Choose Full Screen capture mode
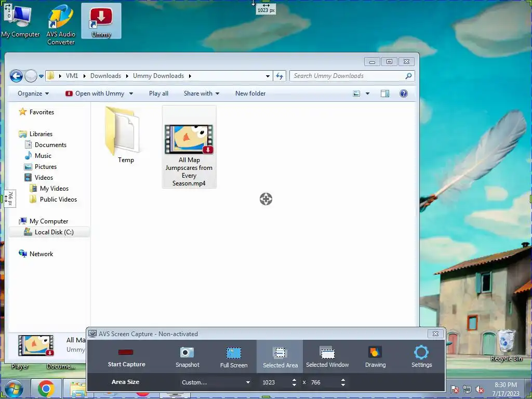This screenshot has width=532, height=399. (234, 357)
